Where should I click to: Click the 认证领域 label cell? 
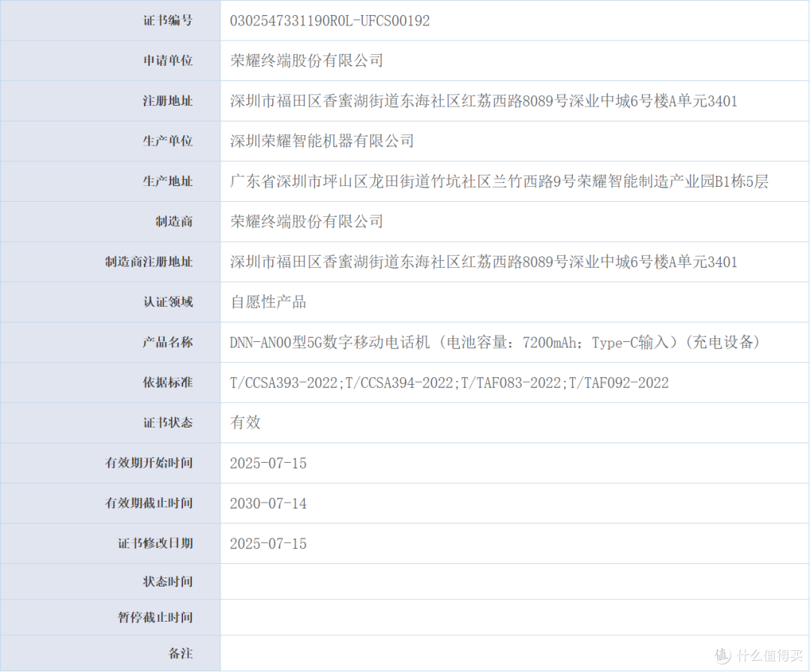click(110, 302)
